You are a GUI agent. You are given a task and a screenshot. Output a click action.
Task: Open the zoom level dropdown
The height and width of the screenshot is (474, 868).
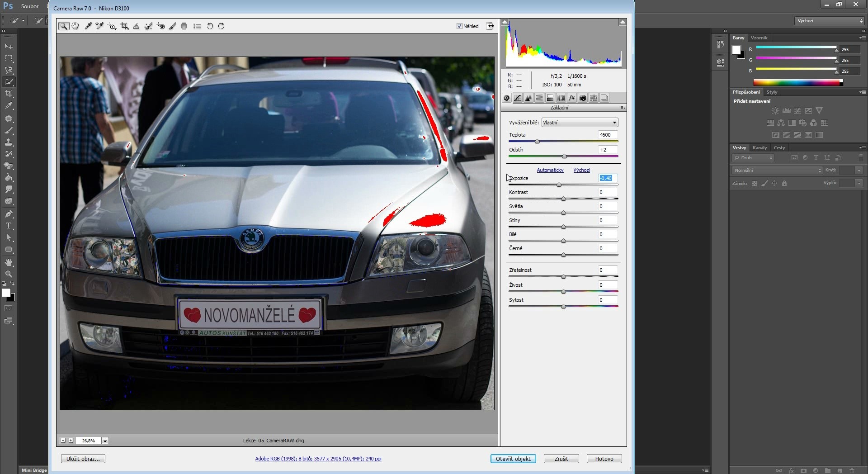tap(105, 441)
